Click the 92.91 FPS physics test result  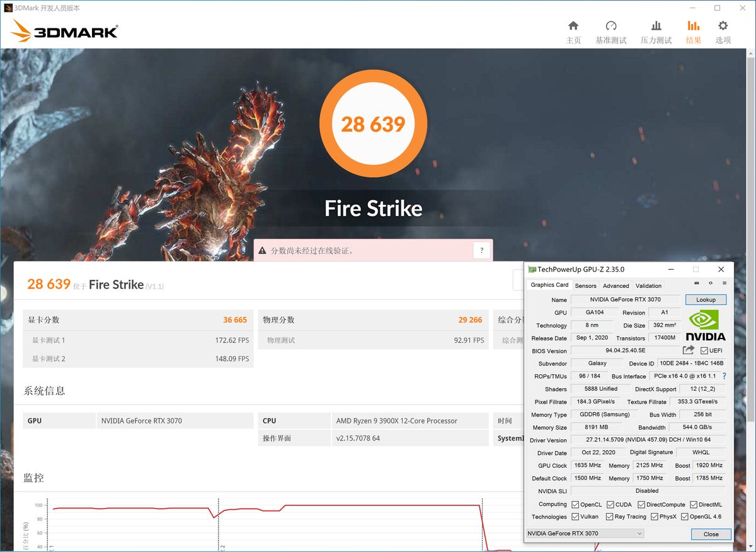point(469,340)
